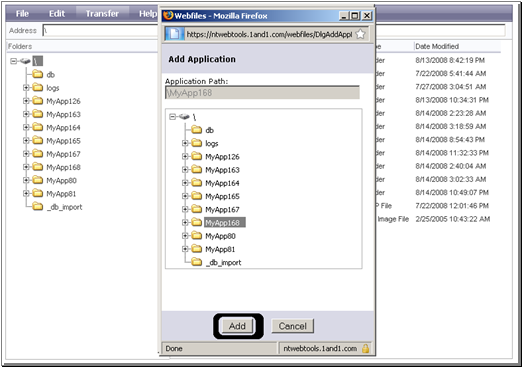Select the _db_import label in the dialog tree
This screenshot has width=522, height=367.
[x=223, y=263]
